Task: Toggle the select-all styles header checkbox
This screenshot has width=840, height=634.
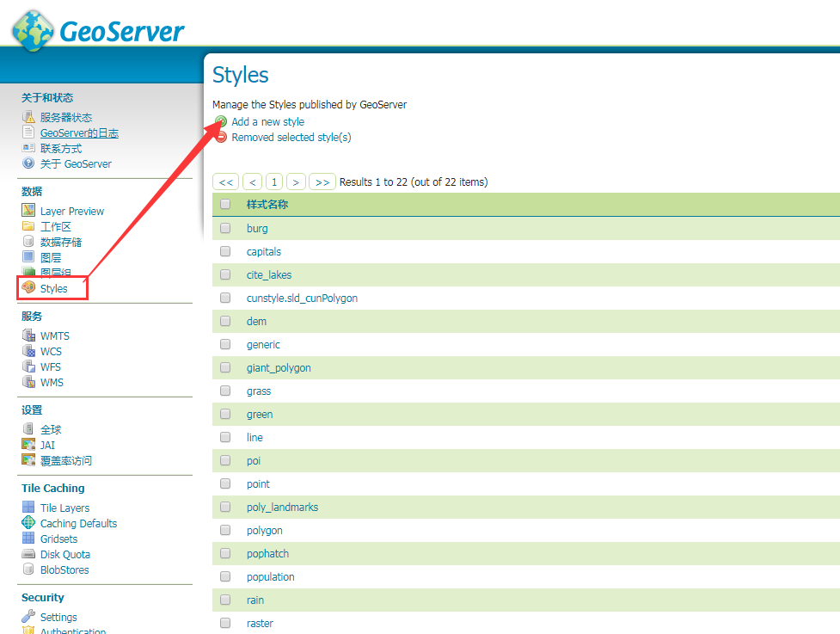Action: tap(225, 204)
